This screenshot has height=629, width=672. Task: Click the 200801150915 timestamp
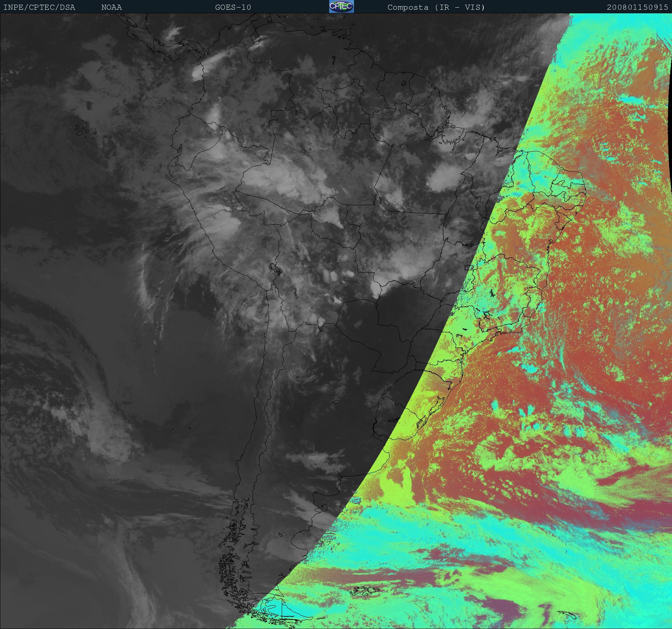click(x=637, y=7)
